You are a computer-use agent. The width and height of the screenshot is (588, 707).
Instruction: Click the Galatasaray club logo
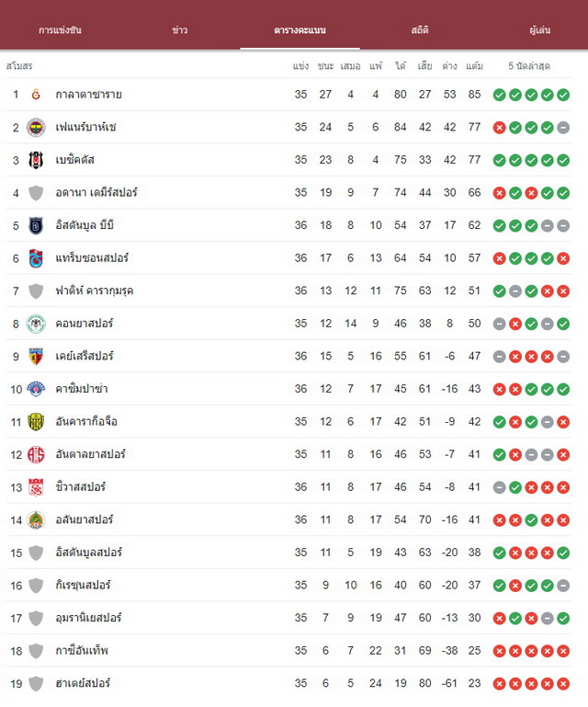[x=36, y=95]
